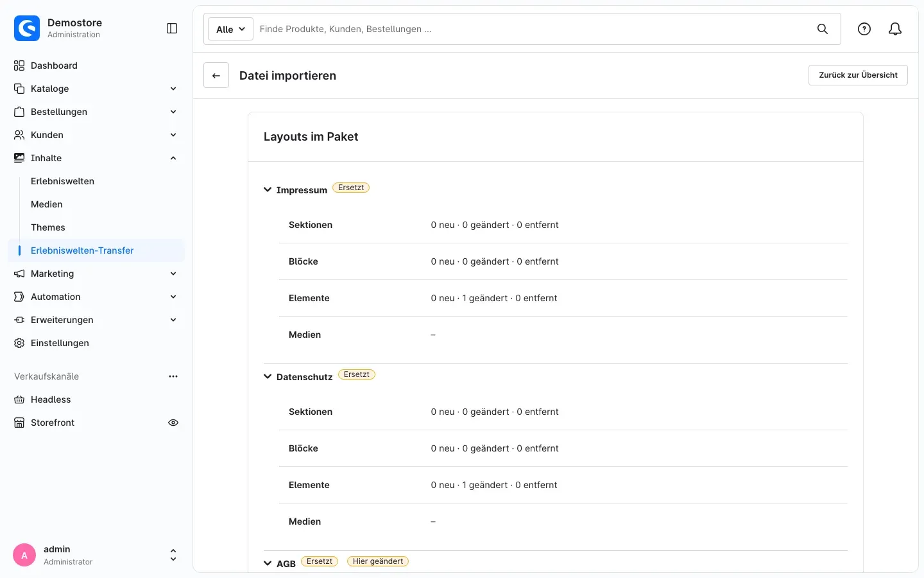924x578 pixels.
Task: Open Dashboard from sidebar
Action: [x=54, y=66]
